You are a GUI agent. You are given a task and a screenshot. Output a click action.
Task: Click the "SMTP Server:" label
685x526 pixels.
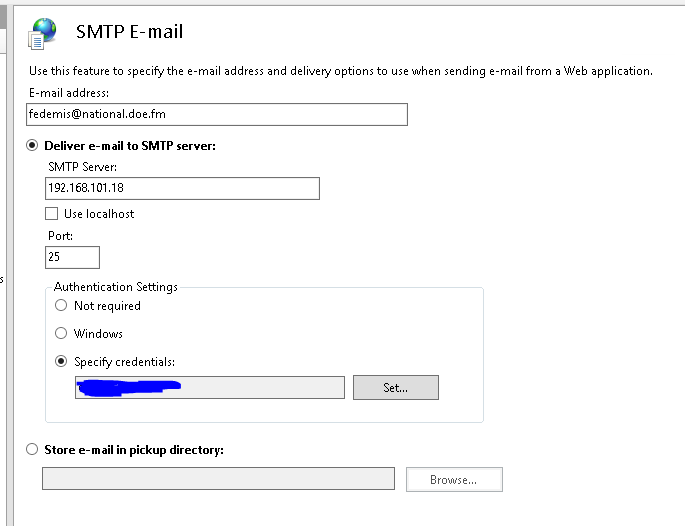point(82,167)
